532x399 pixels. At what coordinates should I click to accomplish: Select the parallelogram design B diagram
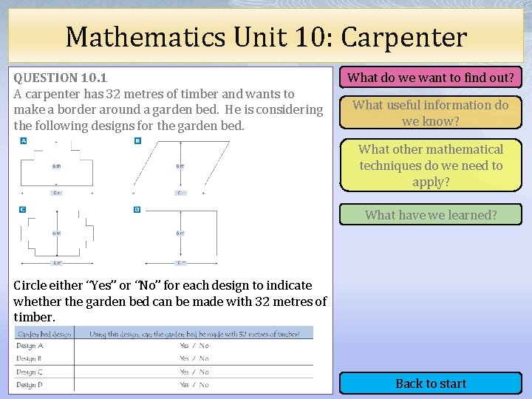click(181, 167)
